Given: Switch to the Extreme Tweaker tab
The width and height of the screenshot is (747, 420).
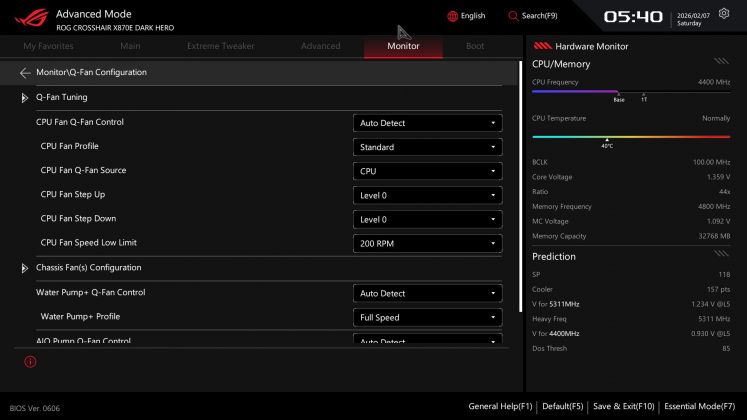Looking at the screenshot, I should (220, 46).
